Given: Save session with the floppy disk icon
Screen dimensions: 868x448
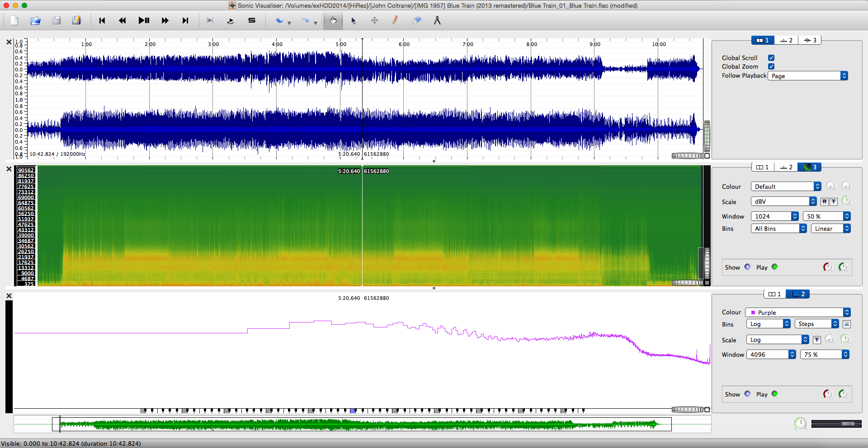Looking at the screenshot, I should pos(57,20).
